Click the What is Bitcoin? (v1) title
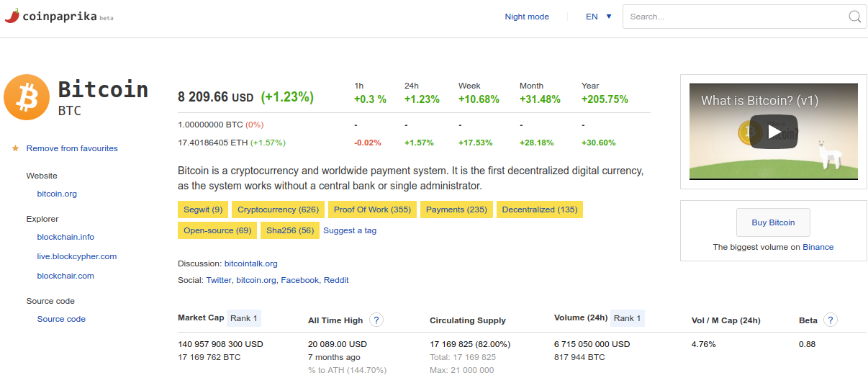 pos(759,101)
